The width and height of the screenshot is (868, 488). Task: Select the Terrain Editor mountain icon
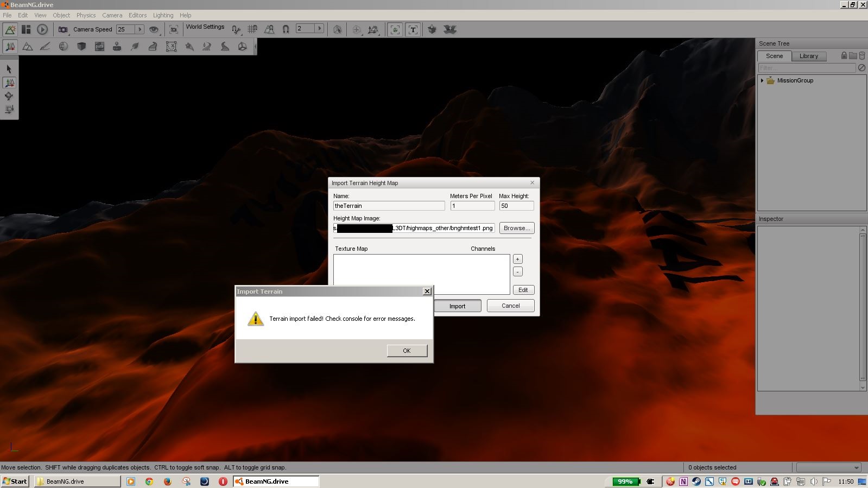[28, 47]
